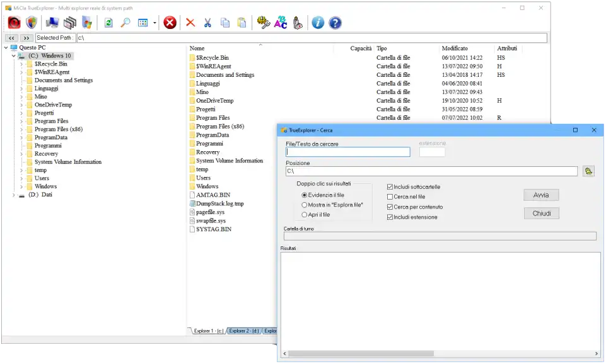Viewport: 606px width, 364px height.
Task: Click the Posizione path field
Action: click(x=432, y=171)
